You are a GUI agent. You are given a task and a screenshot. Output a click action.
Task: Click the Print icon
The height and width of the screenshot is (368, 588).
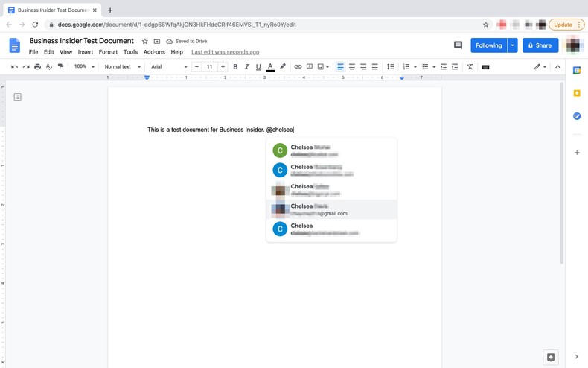coord(37,67)
